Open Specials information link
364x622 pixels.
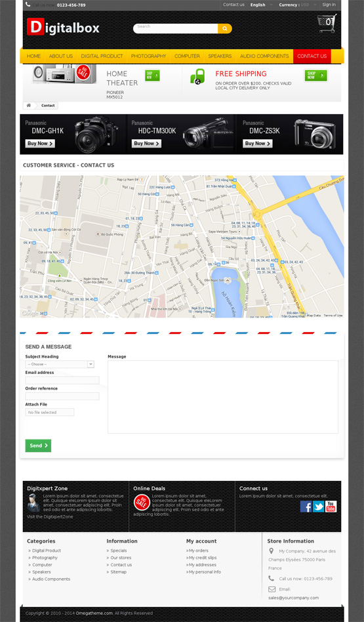click(119, 550)
